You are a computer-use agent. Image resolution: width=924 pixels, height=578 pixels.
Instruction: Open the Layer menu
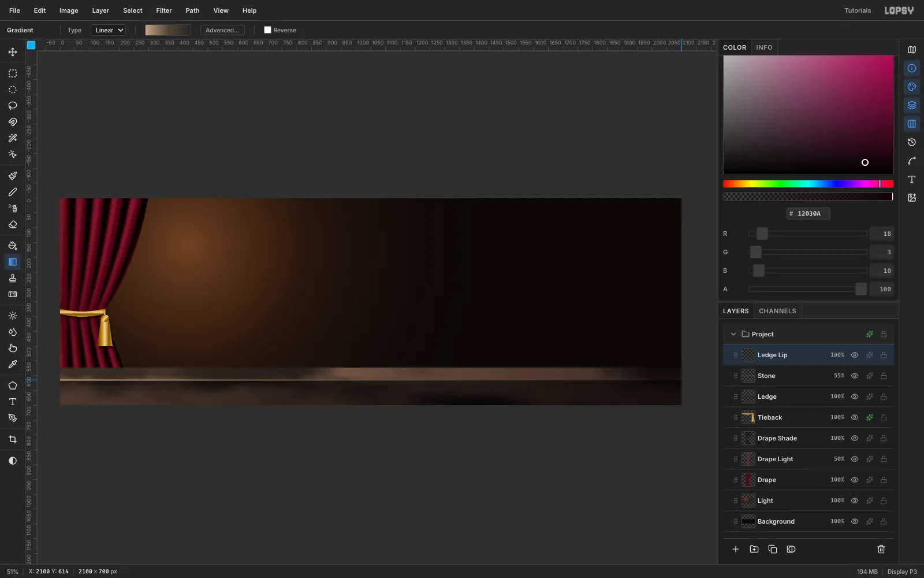click(x=100, y=10)
